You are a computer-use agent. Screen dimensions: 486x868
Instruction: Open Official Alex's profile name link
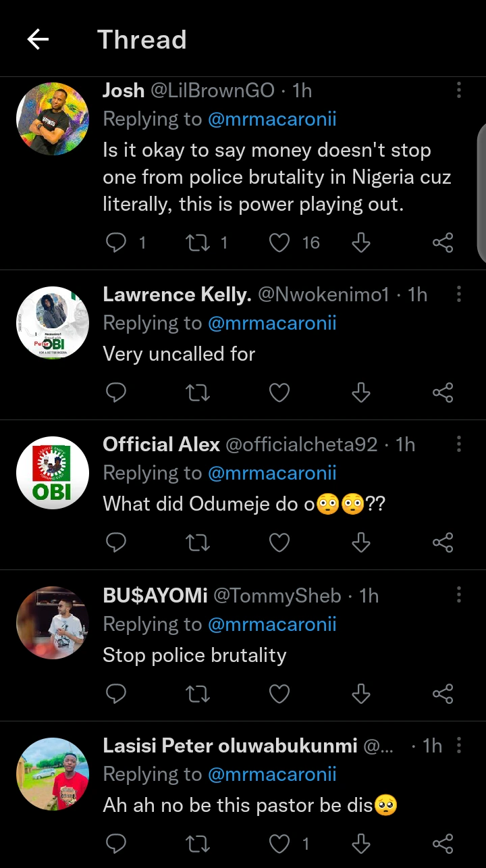click(161, 444)
